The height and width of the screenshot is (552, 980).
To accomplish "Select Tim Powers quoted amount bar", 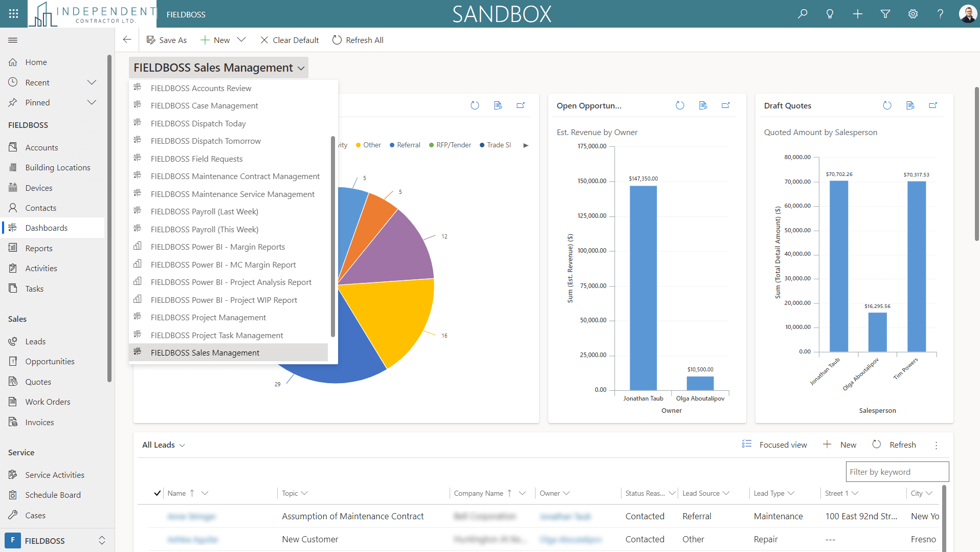I will (917, 266).
